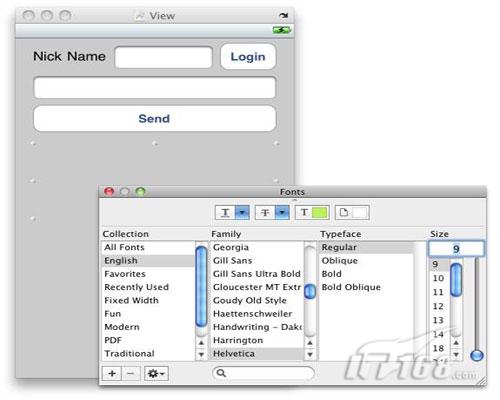Click the Collection list scrollbar thumb
The height and width of the screenshot is (400, 500).
[x=201, y=286]
